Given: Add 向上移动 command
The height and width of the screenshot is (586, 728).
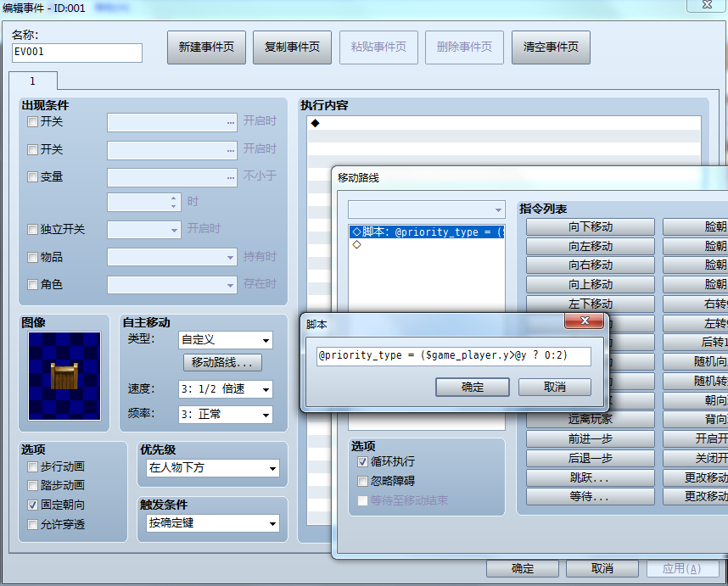Looking at the screenshot, I should click(x=591, y=285).
